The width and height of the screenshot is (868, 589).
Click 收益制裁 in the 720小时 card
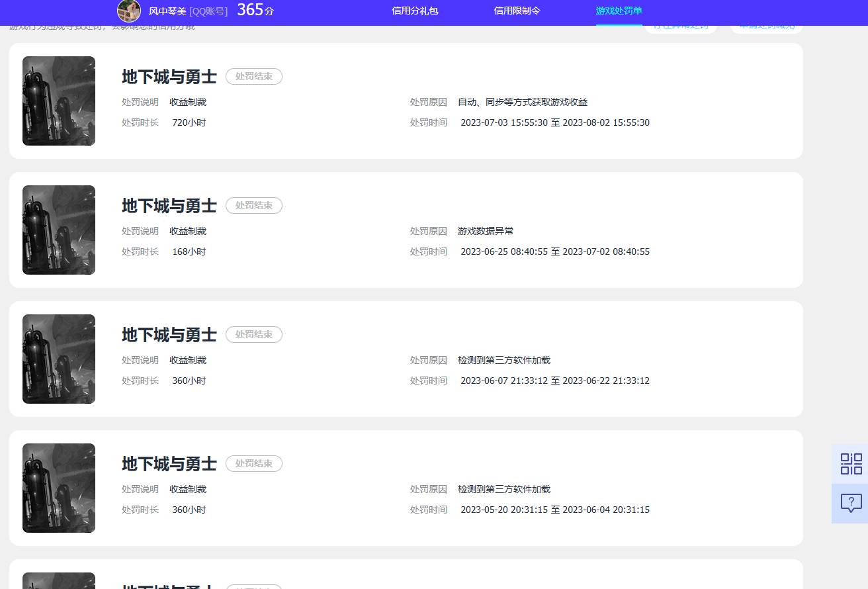tap(188, 102)
